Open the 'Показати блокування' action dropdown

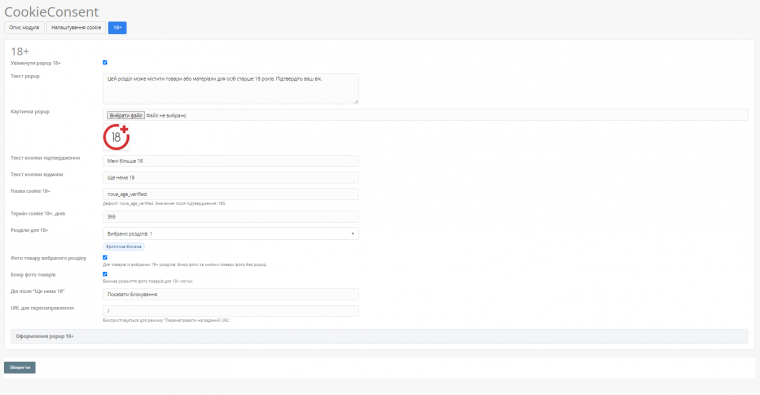[231, 294]
